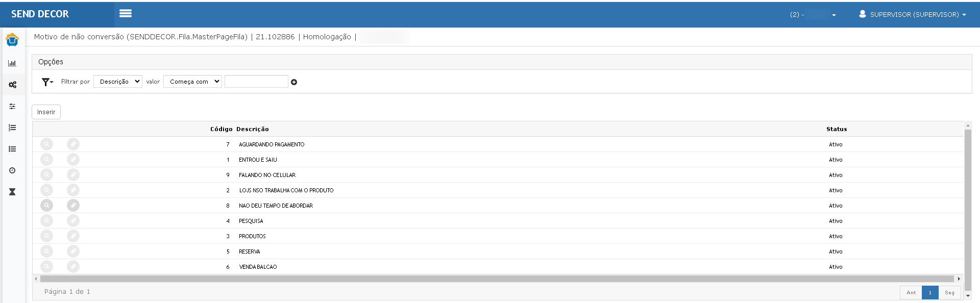Select the gears settings sidebar icon
The height and width of the screenshot is (303, 980).
pyautogui.click(x=12, y=85)
